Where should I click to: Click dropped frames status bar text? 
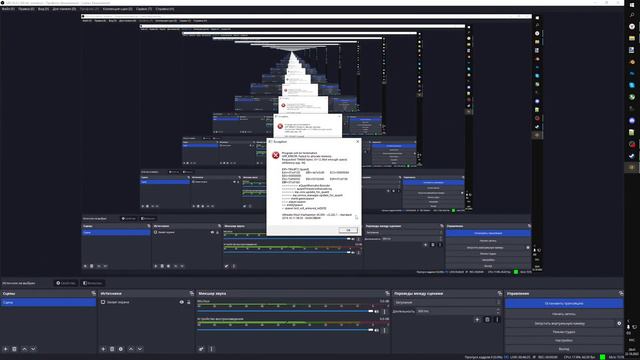pyautogui.click(x=484, y=357)
